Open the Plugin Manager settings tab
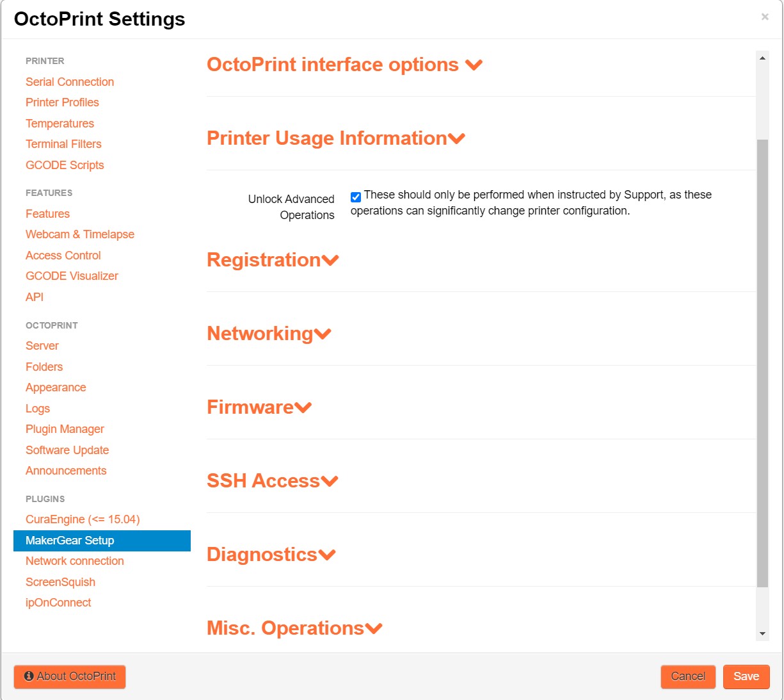Viewport: 784px width, 700px height. pos(65,429)
